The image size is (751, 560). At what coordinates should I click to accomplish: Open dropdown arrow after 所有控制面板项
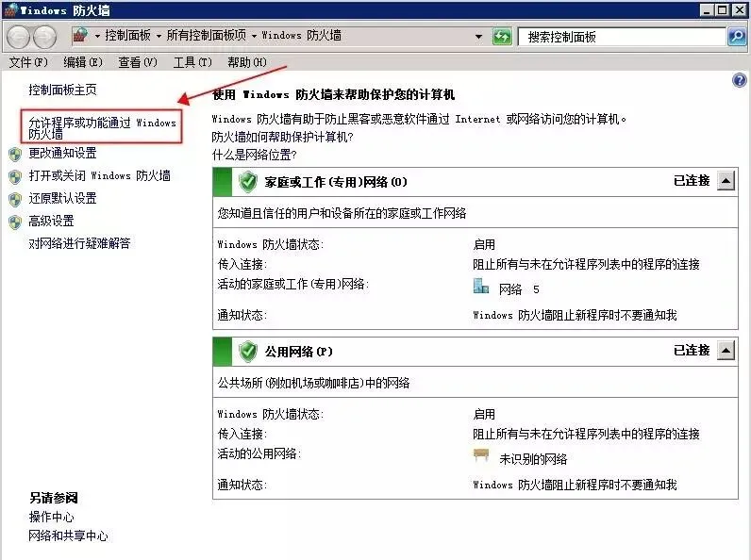(x=254, y=37)
